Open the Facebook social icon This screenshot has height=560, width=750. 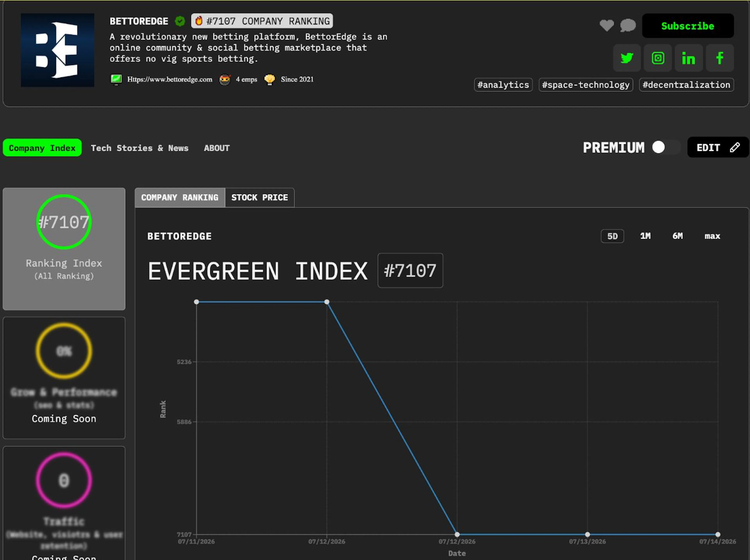720,58
